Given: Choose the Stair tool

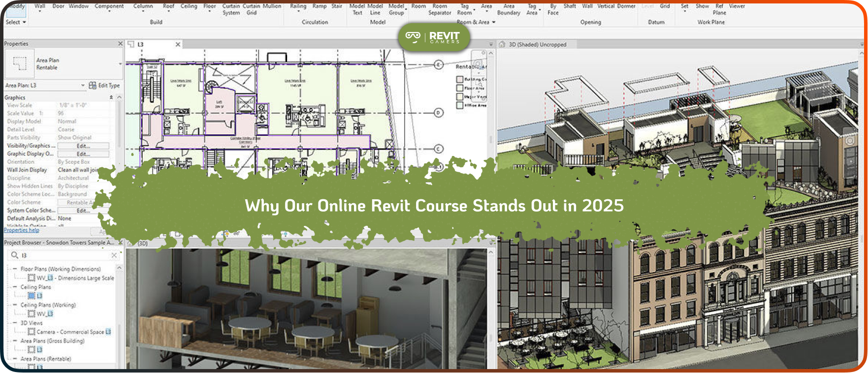Looking at the screenshot, I should (x=337, y=6).
